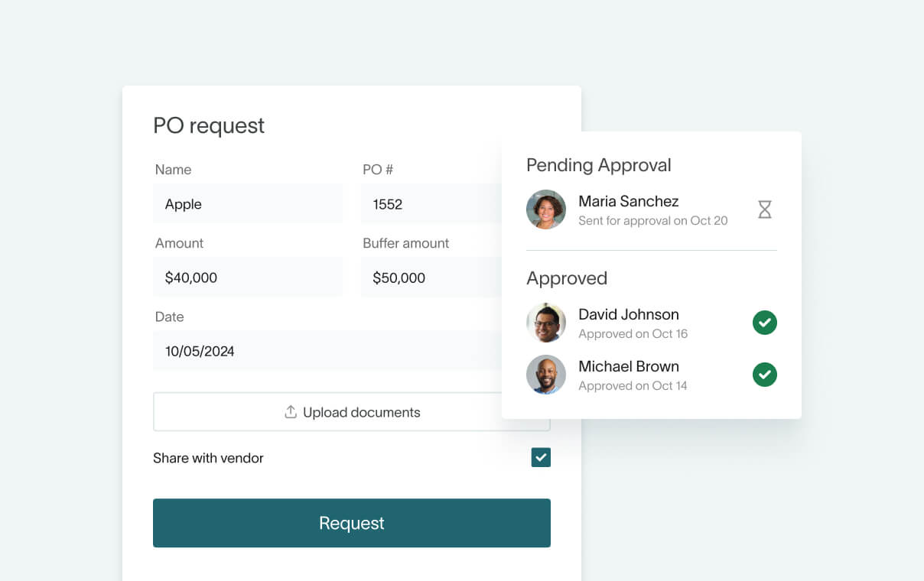The image size is (924, 581).
Task: Focus the PO # field showing 1552
Action: tap(431, 204)
